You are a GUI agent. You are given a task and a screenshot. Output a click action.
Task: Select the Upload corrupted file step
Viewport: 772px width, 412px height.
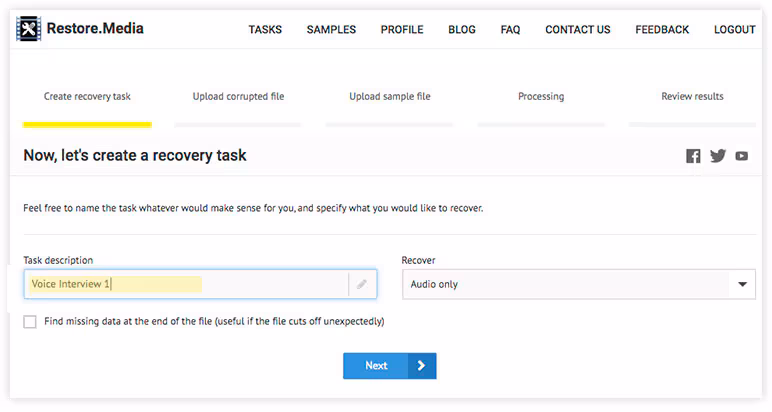[x=238, y=97]
